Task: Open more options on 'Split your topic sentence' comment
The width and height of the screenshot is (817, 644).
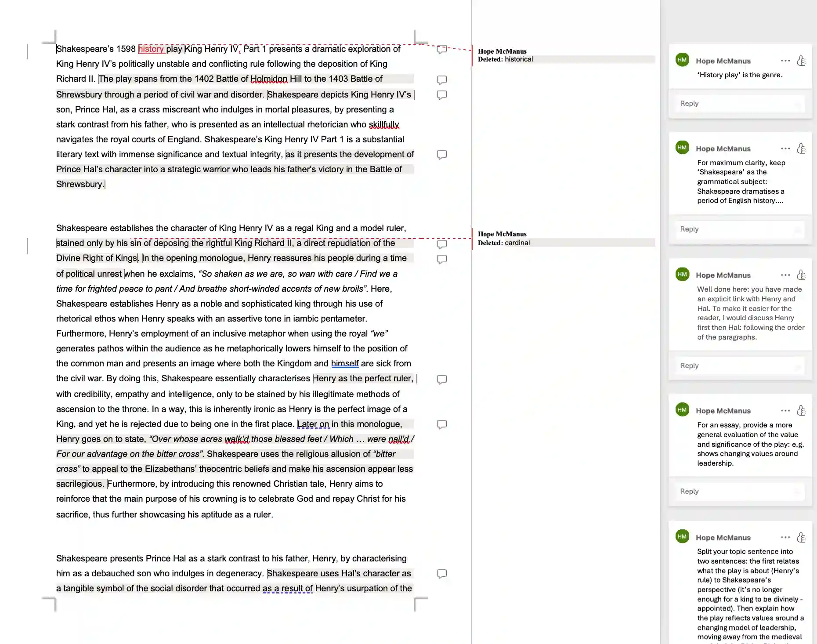Action: click(x=785, y=537)
